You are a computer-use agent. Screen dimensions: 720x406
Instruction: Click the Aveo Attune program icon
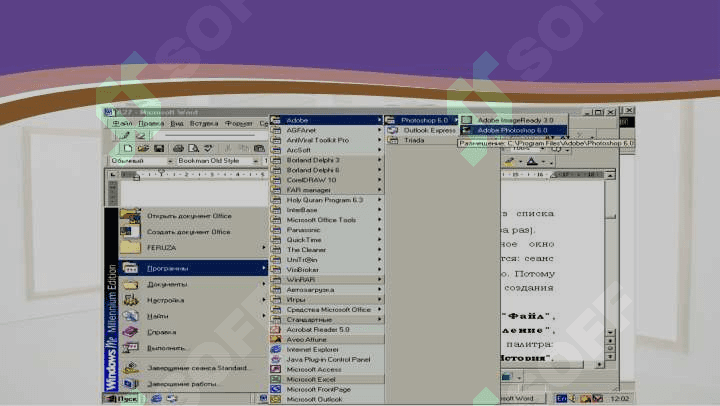pos(276,339)
